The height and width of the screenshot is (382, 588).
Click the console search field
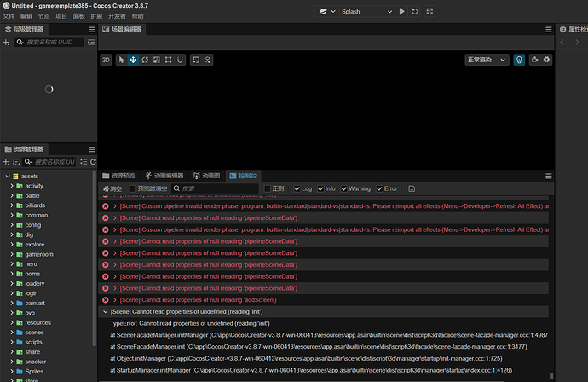coord(216,188)
